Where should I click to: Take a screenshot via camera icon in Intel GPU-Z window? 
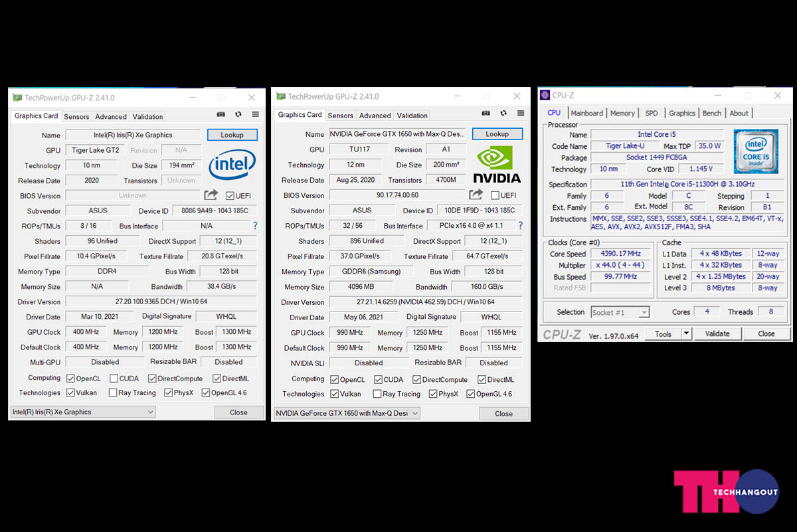click(221, 115)
